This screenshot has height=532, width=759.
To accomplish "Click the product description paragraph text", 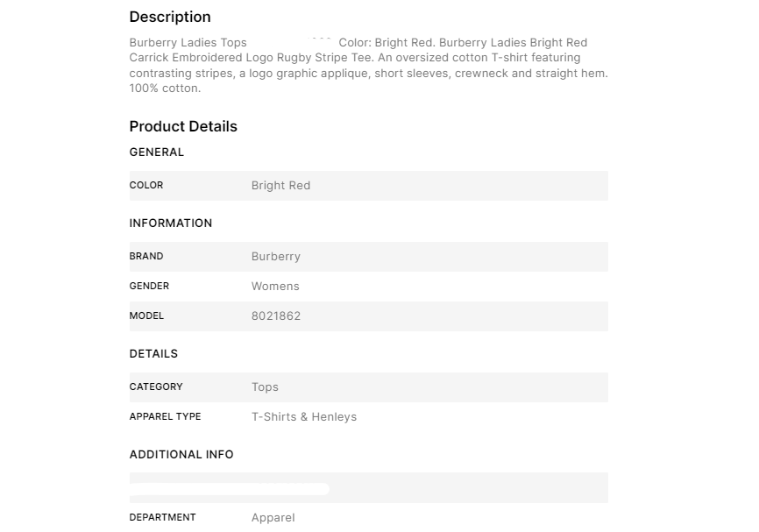I will (x=368, y=66).
